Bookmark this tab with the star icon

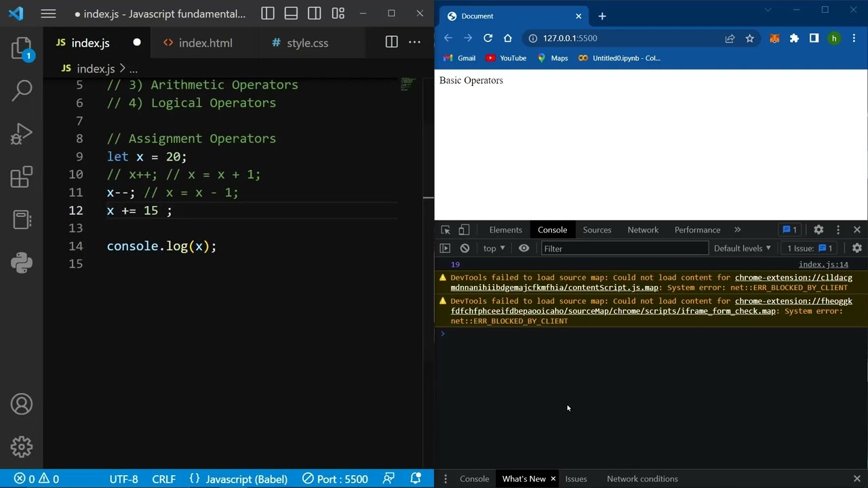749,39
